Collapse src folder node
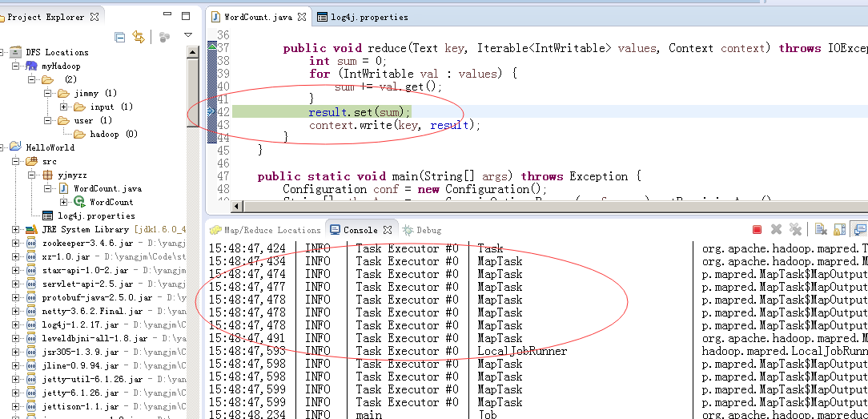 [15, 161]
